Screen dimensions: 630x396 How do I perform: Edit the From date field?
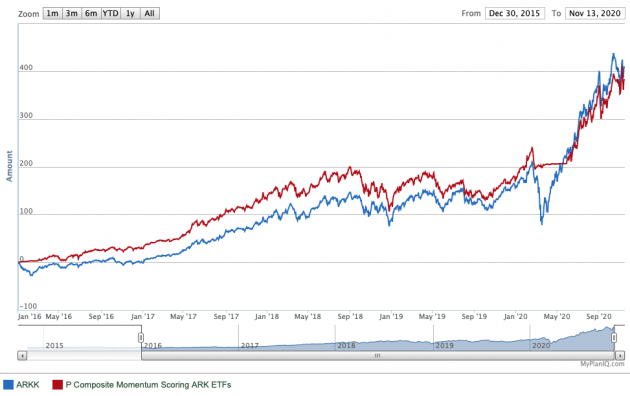(515, 13)
